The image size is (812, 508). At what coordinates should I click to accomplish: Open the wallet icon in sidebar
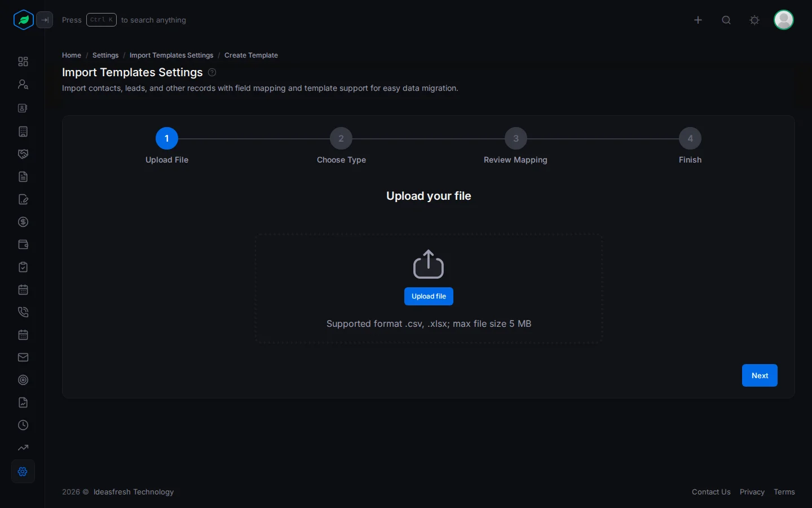click(x=23, y=244)
